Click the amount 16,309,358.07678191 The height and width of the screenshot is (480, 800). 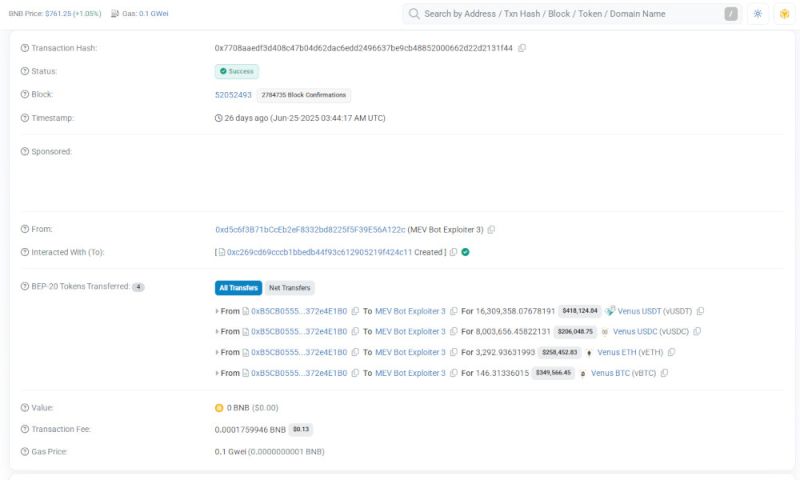[x=515, y=311]
